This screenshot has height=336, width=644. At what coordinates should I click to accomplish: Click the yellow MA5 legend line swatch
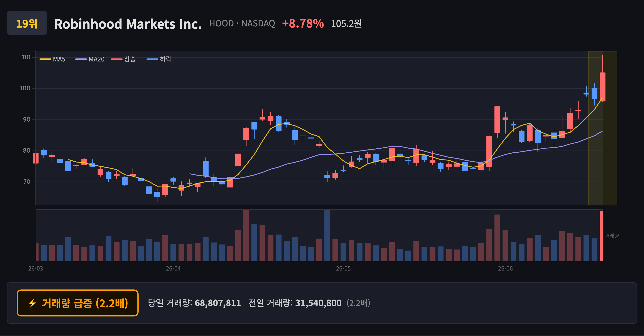(45, 59)
